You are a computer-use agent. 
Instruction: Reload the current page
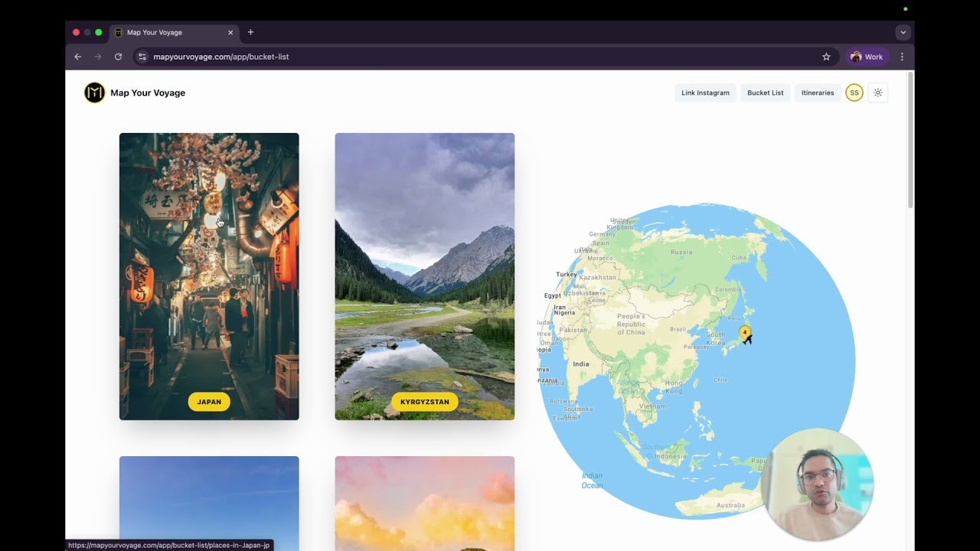point(118,57)
